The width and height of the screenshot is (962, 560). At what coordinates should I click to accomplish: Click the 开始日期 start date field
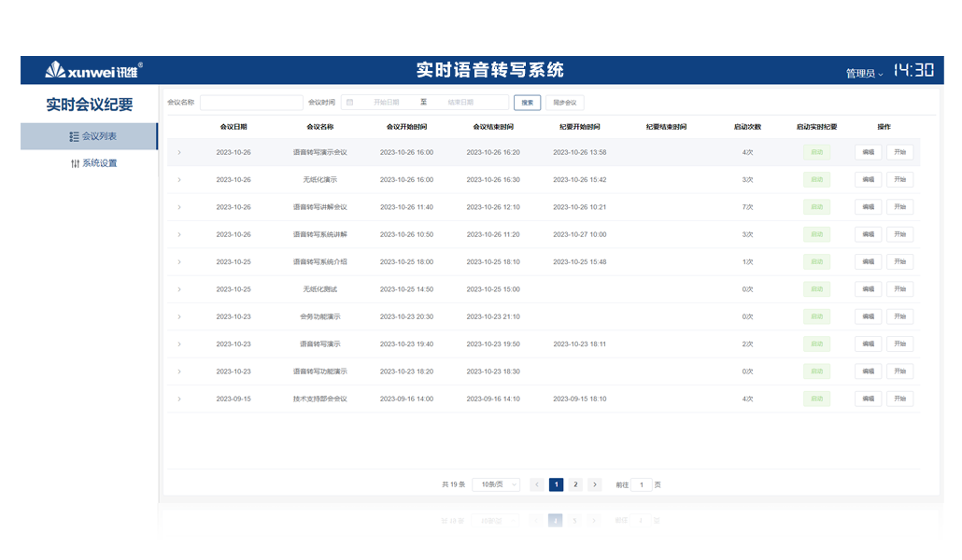(387, 103)
